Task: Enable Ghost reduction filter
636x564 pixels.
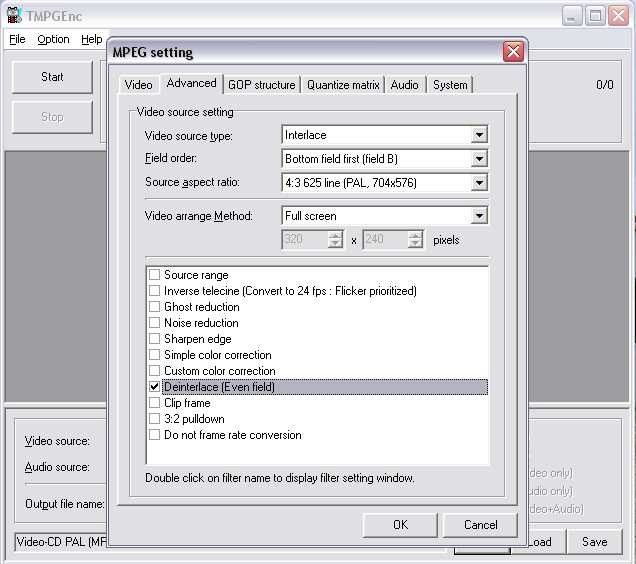Action: tap(154, 307)
